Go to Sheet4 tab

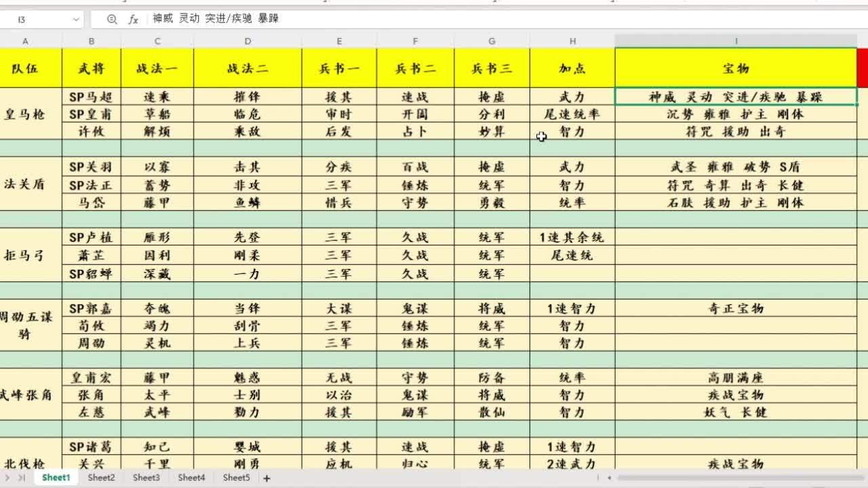pyautogui.click(x=191, y=478)
